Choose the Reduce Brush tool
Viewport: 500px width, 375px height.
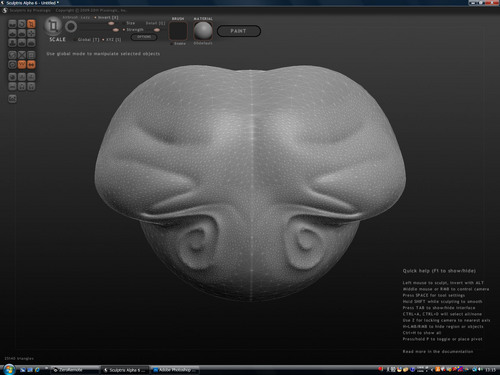pyautogui.click(x=12, y=55)
